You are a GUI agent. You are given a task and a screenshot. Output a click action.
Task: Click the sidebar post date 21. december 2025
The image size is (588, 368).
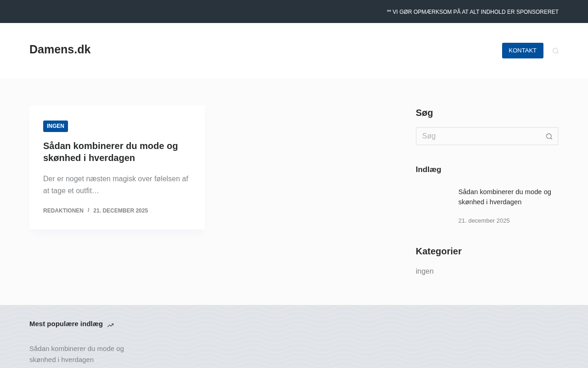(484, 221)
